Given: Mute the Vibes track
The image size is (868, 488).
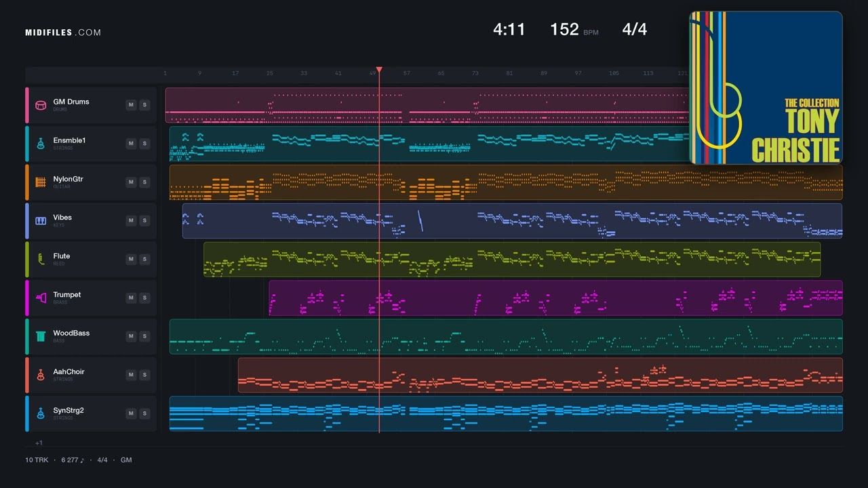Looking at the screenshot, I should (131, 221).
